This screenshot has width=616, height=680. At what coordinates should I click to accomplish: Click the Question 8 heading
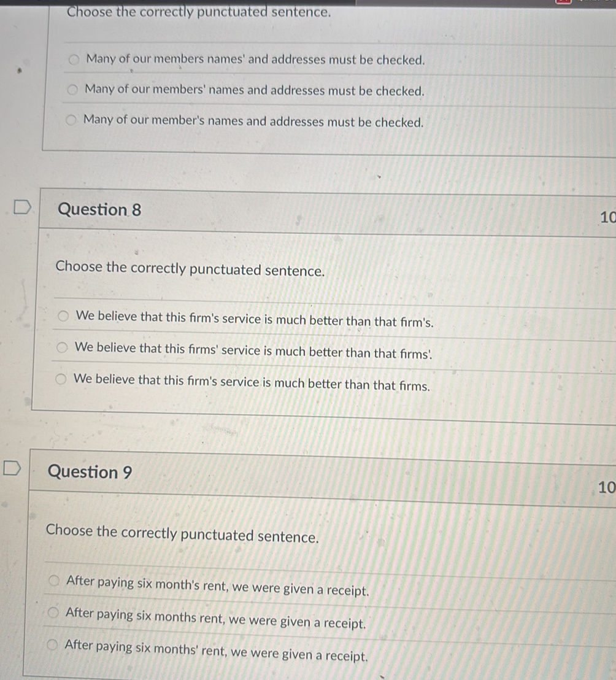99,209
